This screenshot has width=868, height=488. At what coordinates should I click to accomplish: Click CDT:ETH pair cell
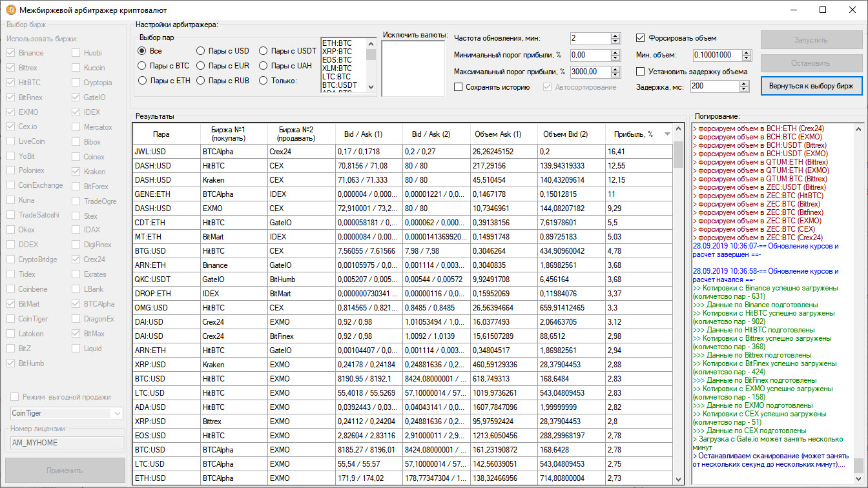167,223
